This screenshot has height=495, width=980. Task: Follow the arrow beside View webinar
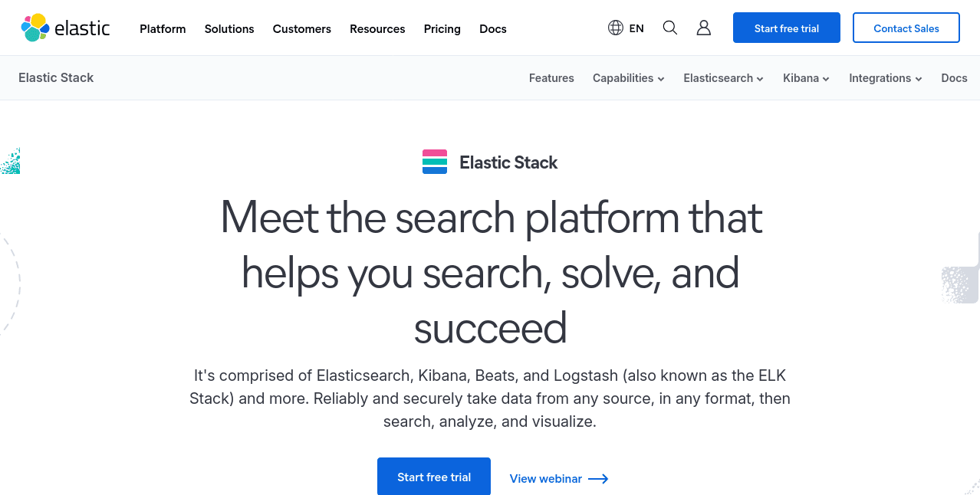pyautogui.click(x=598, y=479)
